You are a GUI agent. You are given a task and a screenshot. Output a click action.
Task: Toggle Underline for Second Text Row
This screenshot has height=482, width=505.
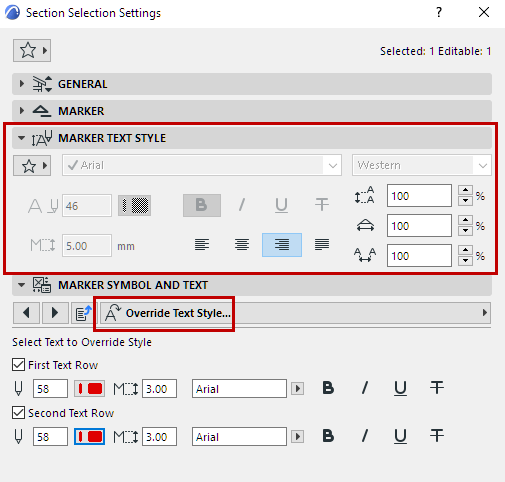(400, 436)
